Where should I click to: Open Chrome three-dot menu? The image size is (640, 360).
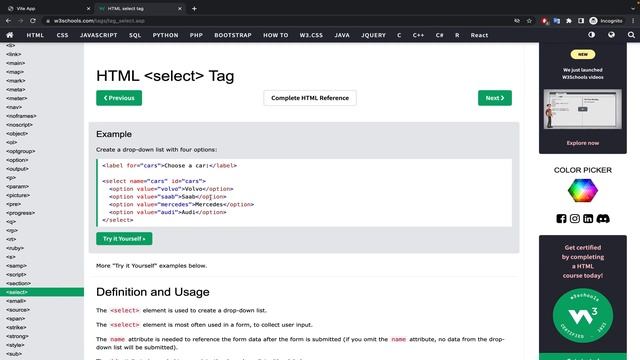click(x=633, y=21)
